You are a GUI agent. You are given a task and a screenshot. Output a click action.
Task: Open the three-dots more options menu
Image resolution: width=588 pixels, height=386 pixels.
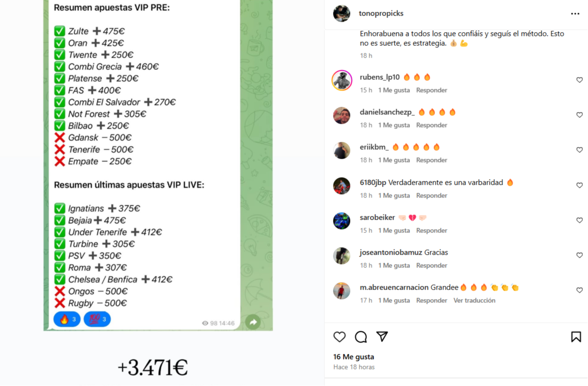click(x=575, y=14)
